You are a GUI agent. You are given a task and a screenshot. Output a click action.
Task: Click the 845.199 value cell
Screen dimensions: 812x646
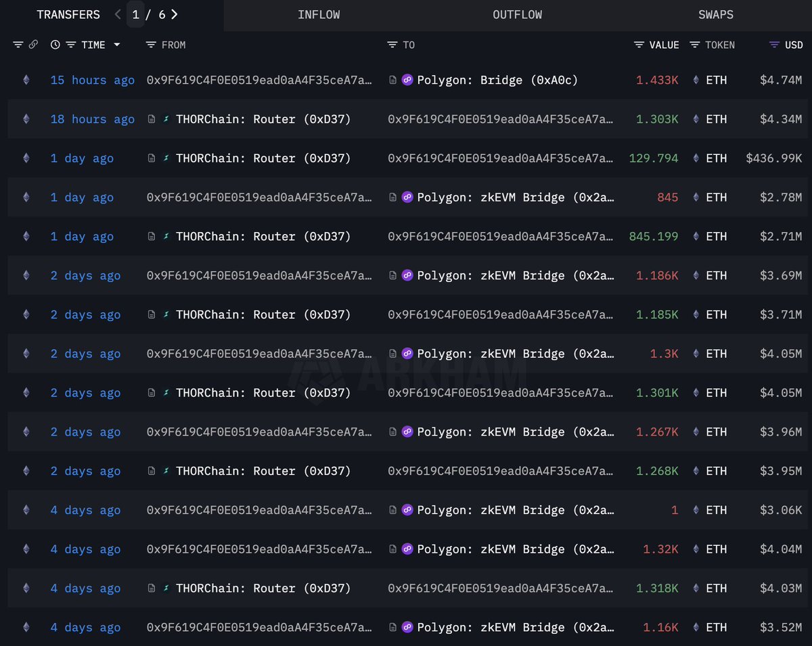[x=654, y=237]
